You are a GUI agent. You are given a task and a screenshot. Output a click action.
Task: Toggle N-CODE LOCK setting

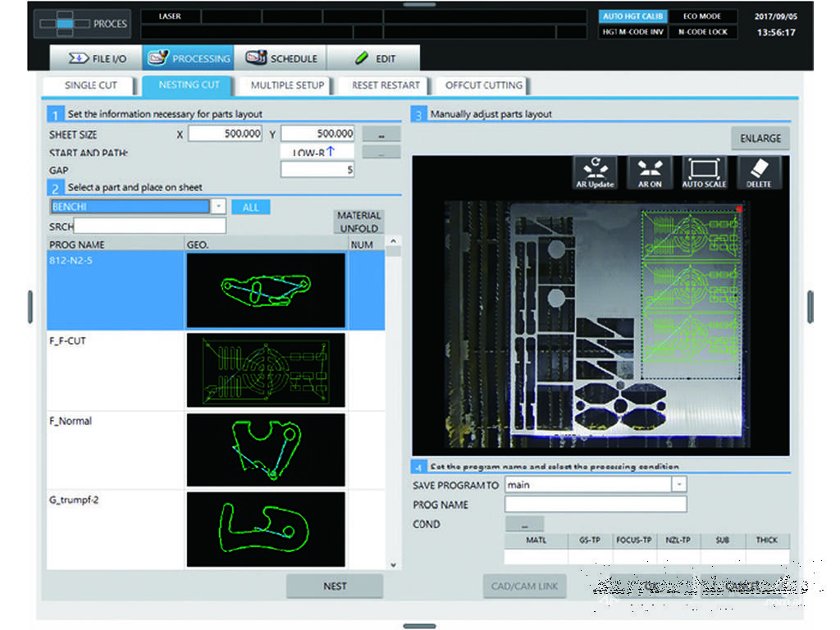pos(701,33)
